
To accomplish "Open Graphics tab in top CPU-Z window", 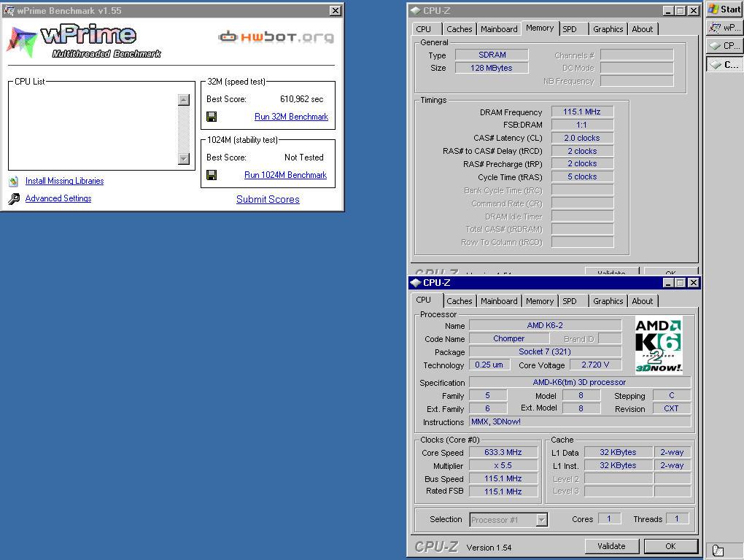I will tap(608, 29).
